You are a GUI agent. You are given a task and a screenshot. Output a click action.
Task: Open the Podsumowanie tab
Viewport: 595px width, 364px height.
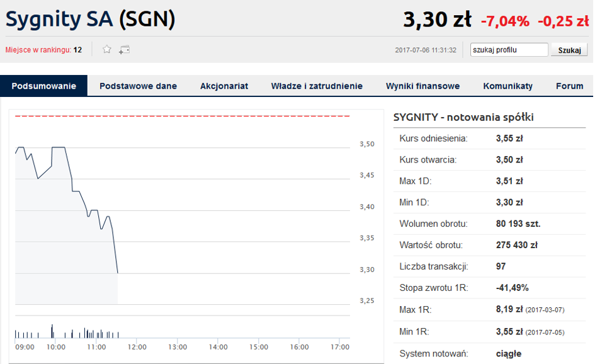click(x=43, y=86)
